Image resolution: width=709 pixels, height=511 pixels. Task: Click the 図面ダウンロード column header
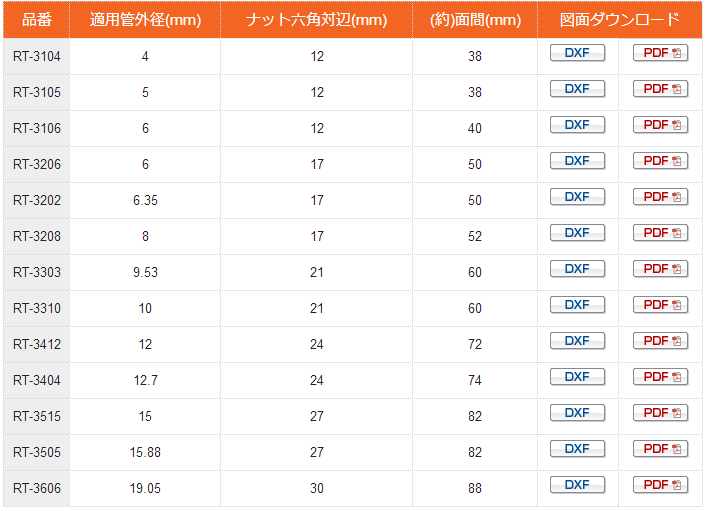click(620, 20)
